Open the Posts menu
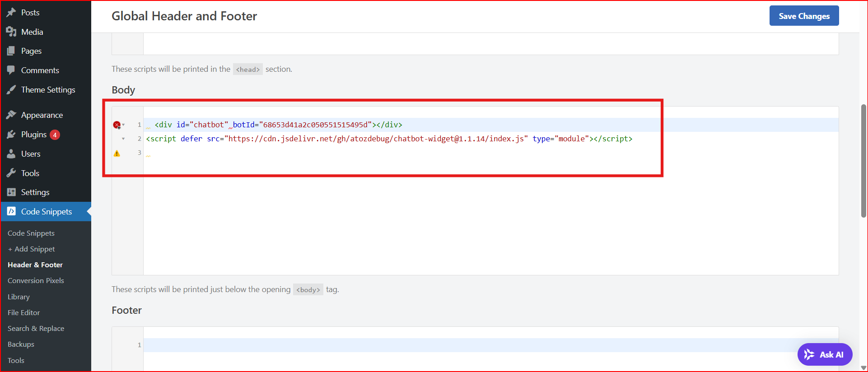The height and width of the screenshot is (372, 868). click(x=46, y=13)
